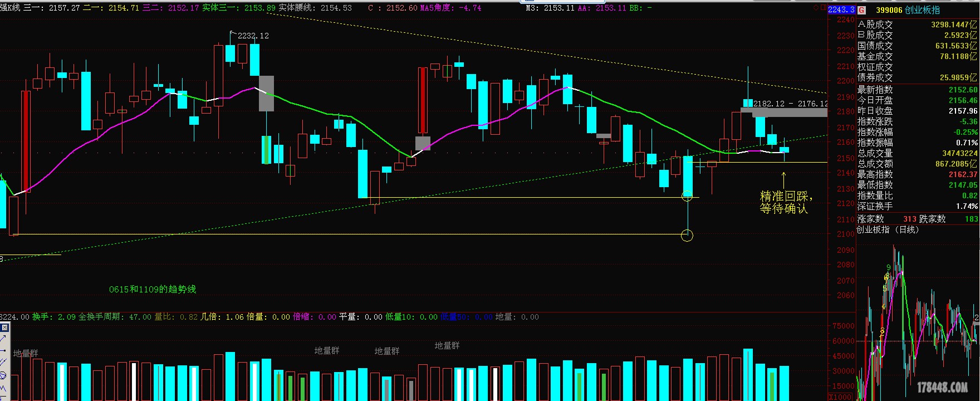Select the zigzag wave drawing tool
Screen dimensions: 980x401
[x=3, y=387]
